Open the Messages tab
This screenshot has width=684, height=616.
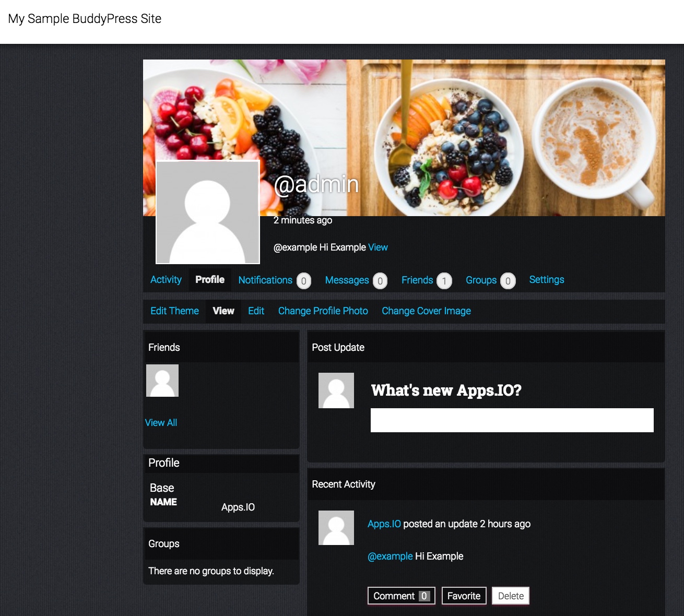[347, 280]
